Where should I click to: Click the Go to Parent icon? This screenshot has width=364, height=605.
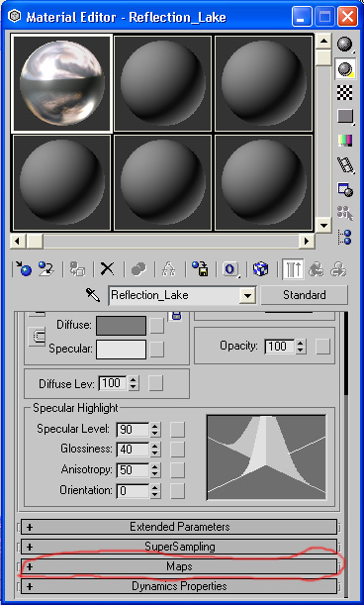317,269
